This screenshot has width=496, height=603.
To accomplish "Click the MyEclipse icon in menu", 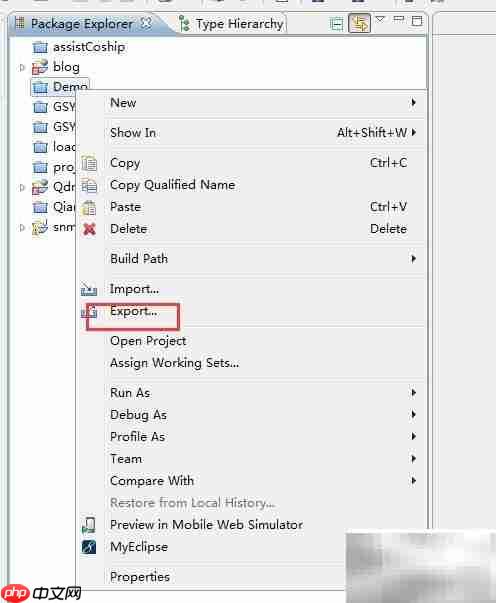I will click(89, 546).
